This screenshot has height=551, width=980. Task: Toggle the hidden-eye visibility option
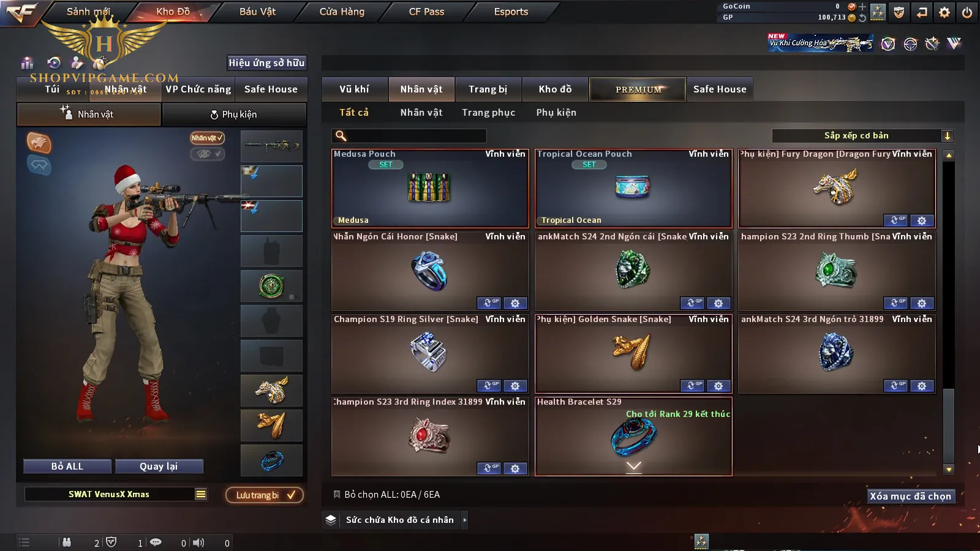pos(207,154)
